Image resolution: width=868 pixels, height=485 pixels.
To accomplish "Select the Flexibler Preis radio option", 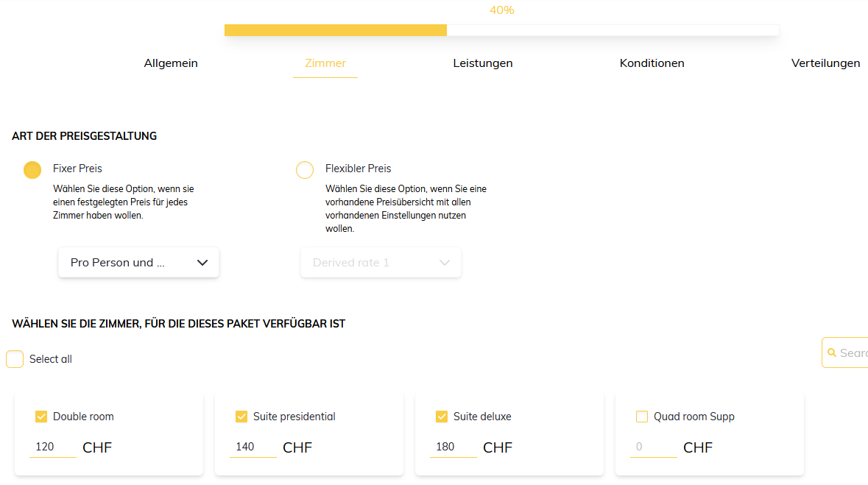I will click(x=305, y=170).
